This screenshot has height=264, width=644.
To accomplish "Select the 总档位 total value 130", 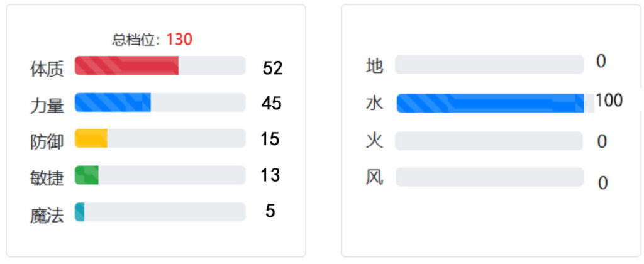I will [179, 40].
